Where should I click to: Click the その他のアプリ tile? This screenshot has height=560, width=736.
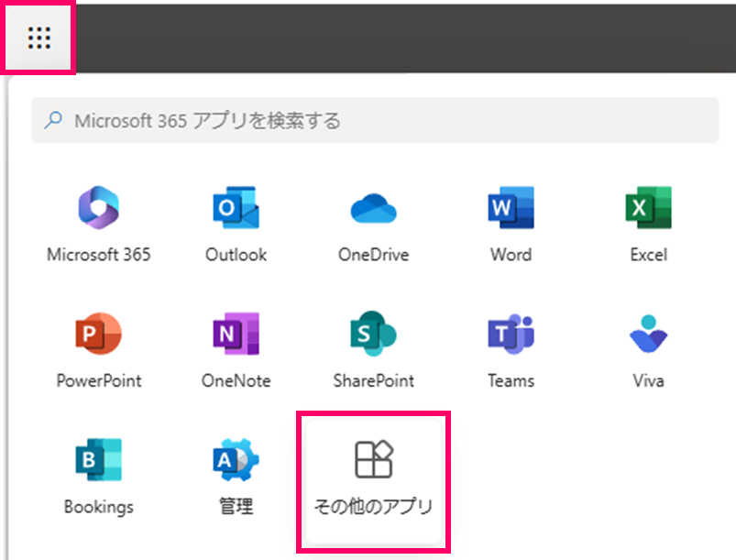tap(373, 481)
